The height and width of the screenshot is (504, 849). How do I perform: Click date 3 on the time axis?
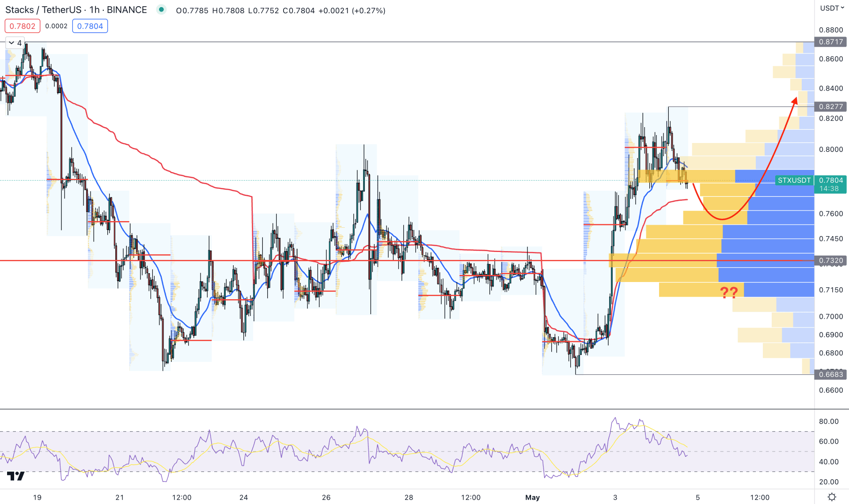(615, 497)
